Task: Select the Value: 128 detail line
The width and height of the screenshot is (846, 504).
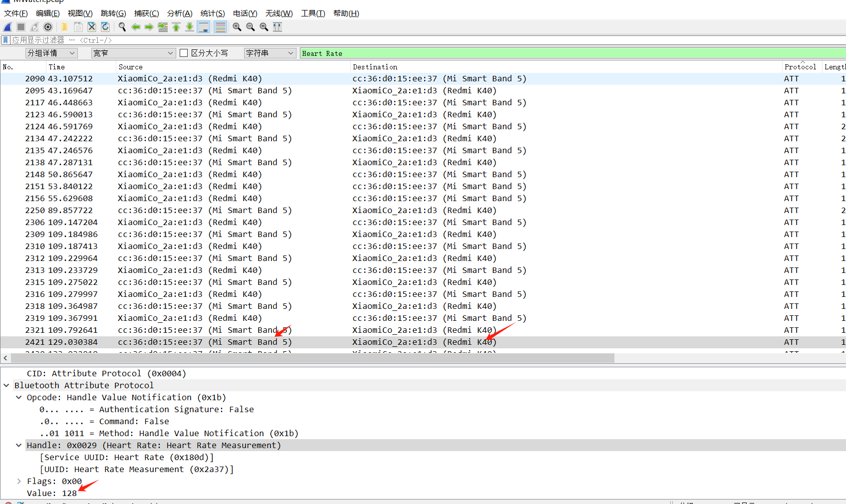Action: tap(52, 493)
